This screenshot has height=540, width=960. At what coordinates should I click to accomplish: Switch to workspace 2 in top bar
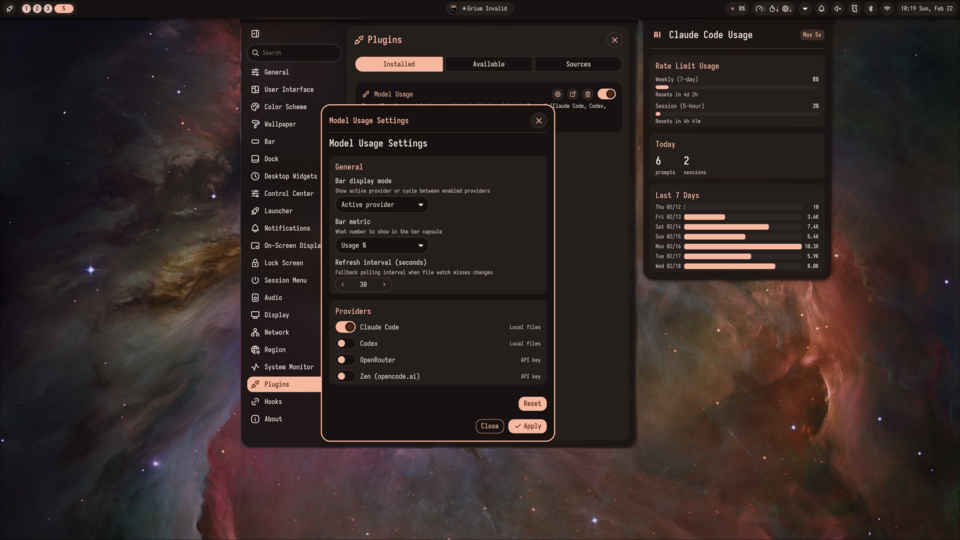pyautogui.click(x=37, y=9)
